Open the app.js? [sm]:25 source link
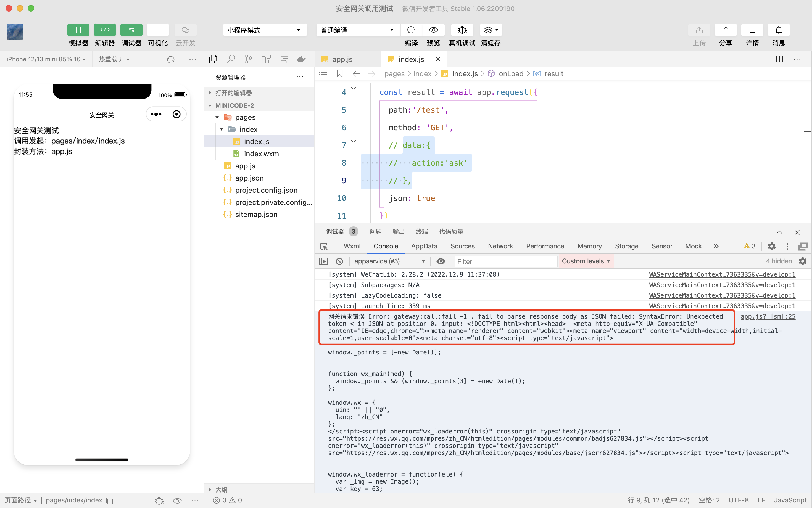 tap(768, 316)
